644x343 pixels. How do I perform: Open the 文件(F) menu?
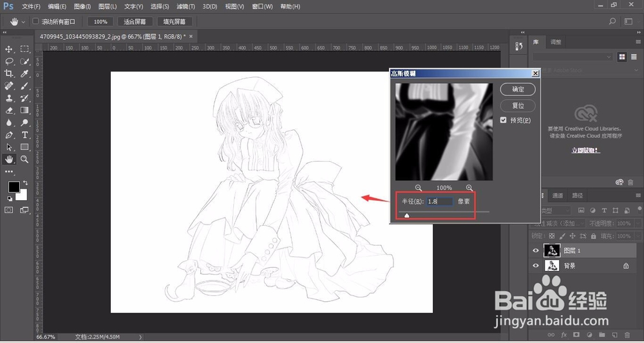coord(31,6)
